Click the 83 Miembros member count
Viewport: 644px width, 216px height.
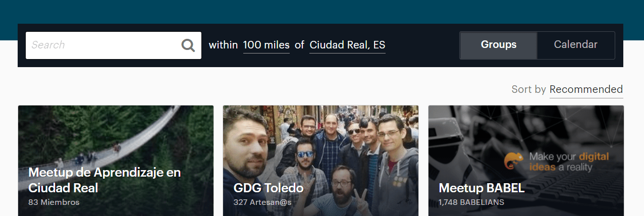tap(54, 202)
